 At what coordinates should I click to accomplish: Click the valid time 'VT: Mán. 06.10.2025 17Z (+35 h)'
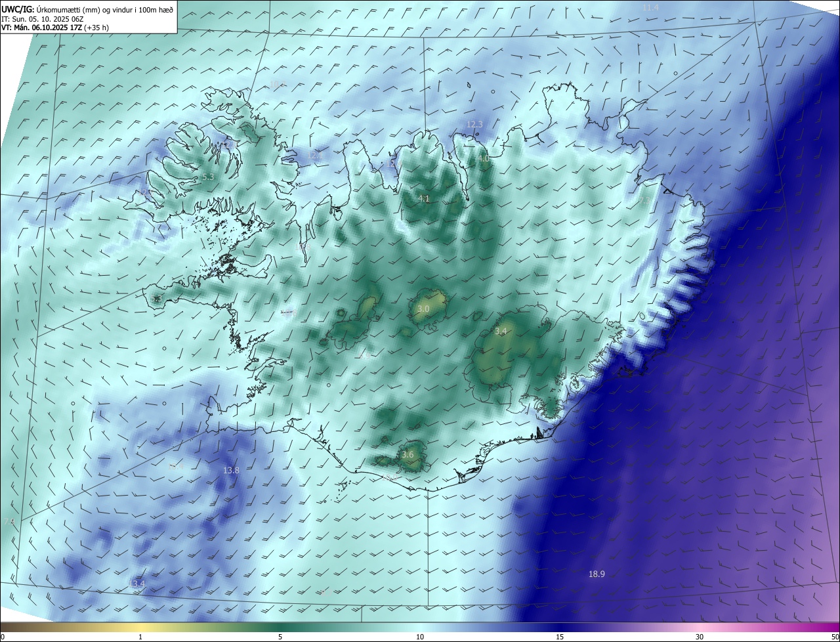(56, 28)
